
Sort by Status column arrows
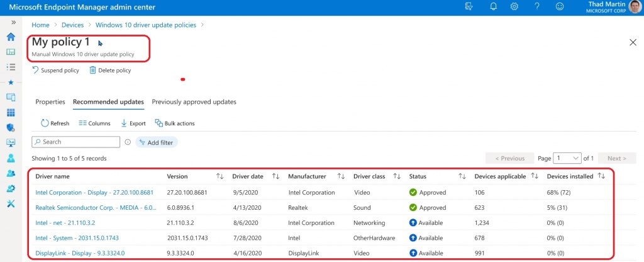click(x=462, y=176)
